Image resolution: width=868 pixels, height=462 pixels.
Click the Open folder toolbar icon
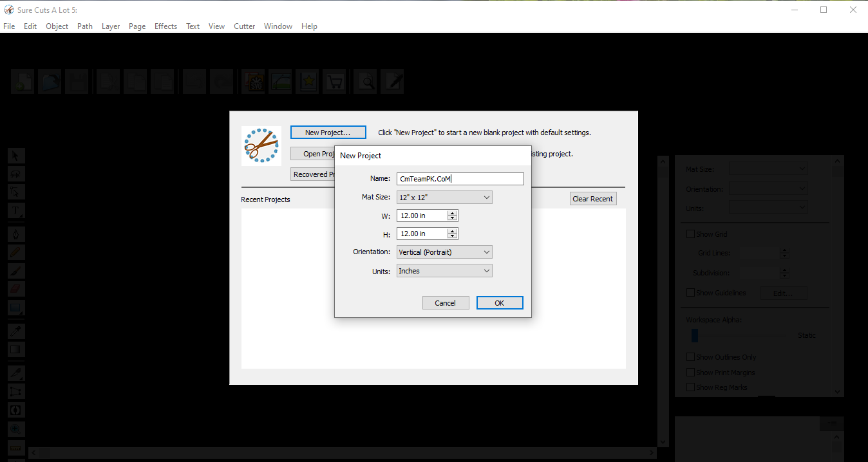pyautogui.click(x=50, y=82)
